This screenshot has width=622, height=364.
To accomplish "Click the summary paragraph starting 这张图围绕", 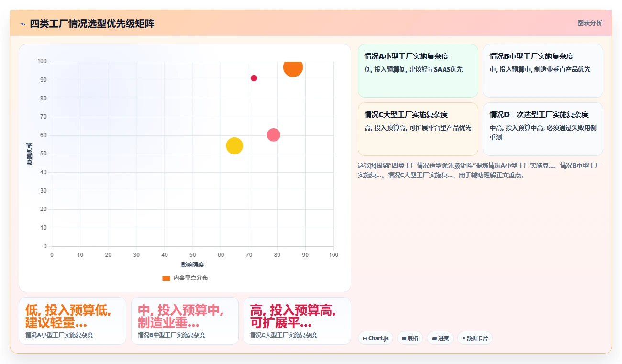I will 479,170.
